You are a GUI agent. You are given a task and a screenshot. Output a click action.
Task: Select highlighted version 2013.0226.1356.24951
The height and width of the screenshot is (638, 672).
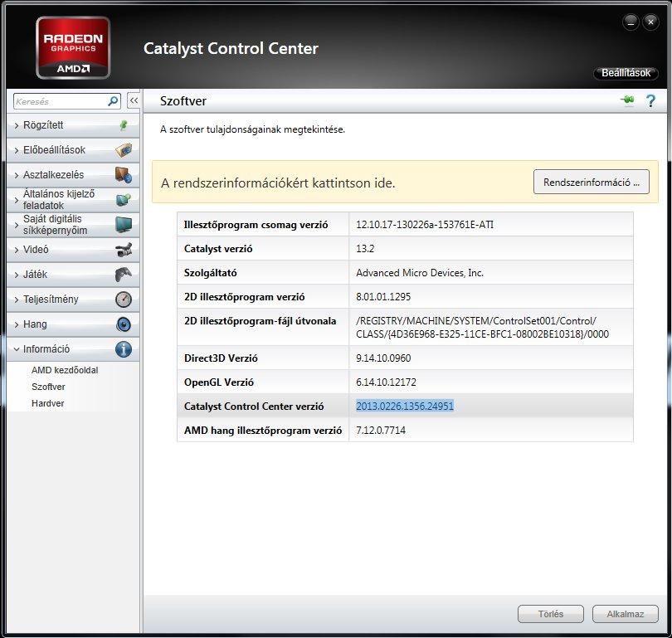tap(405, 406)
